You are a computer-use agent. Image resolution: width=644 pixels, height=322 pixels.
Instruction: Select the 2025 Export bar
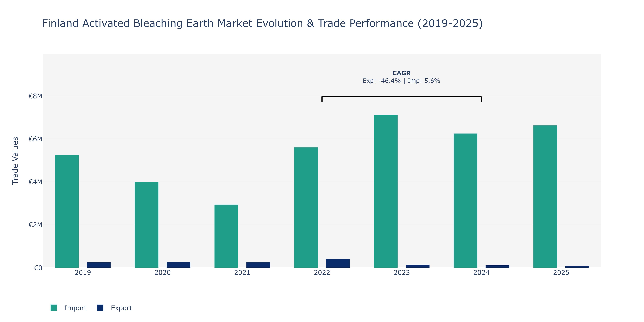click(x=577, y=267)
